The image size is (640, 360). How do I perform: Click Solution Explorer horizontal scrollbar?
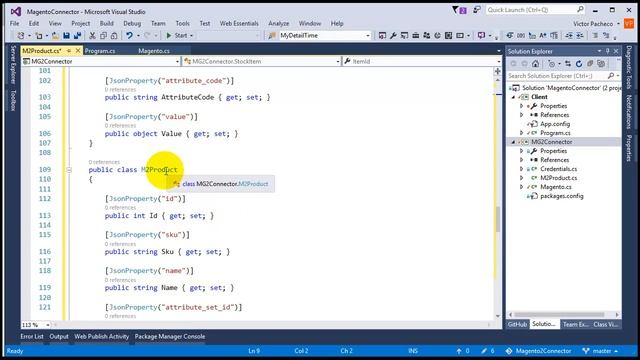(559, 315)
